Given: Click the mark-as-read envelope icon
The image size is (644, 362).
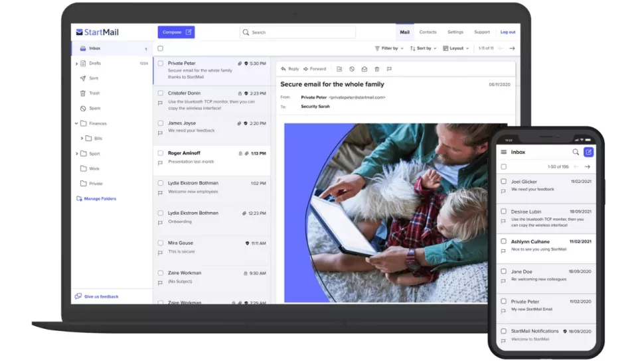Looking at the screenshot, I should (x=364, y=70).
